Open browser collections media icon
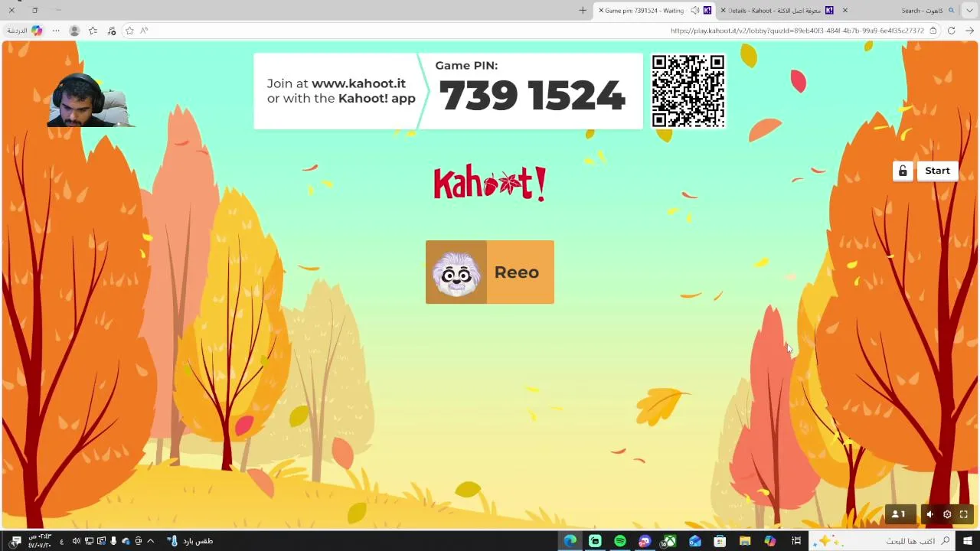The image size is (980, 551). coord(112,31)
